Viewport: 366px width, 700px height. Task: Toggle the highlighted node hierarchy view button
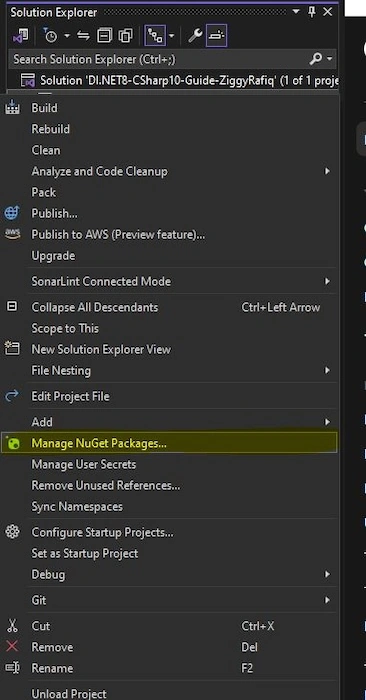click(x=155, y=36)
